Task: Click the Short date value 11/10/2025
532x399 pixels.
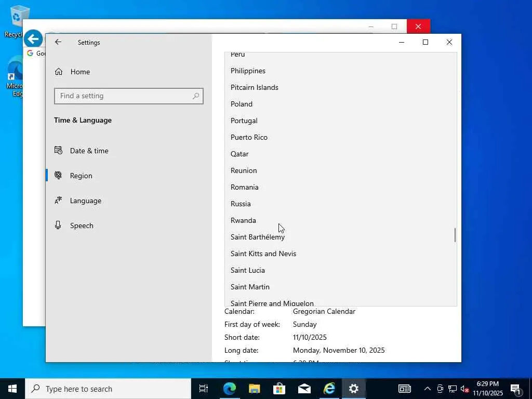Action: pos(310,337)
